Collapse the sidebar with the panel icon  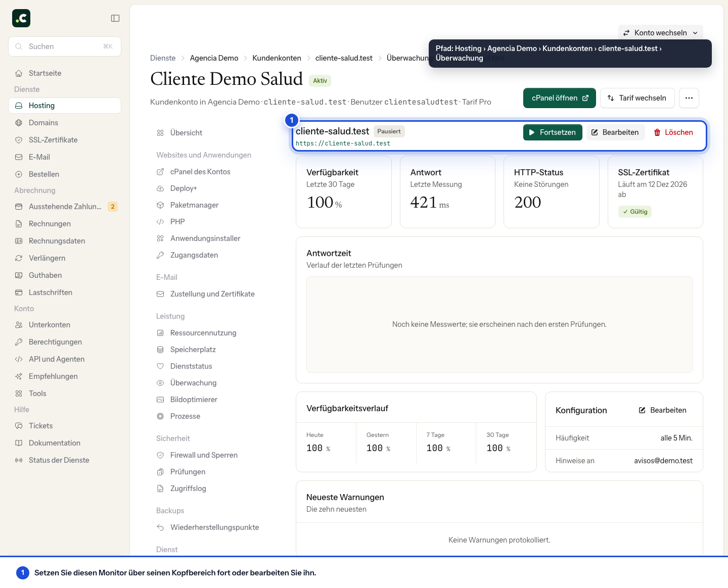coord(115,18)
